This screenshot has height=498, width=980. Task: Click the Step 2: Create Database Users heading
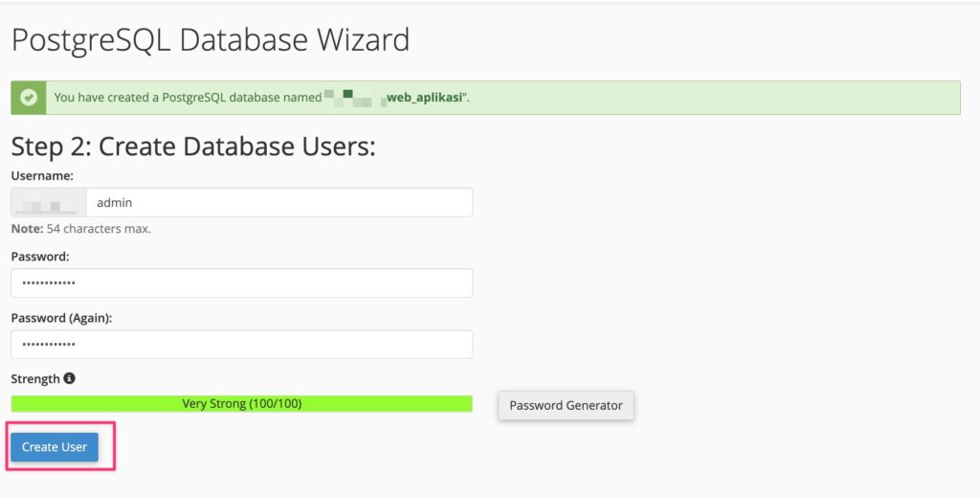192,147
